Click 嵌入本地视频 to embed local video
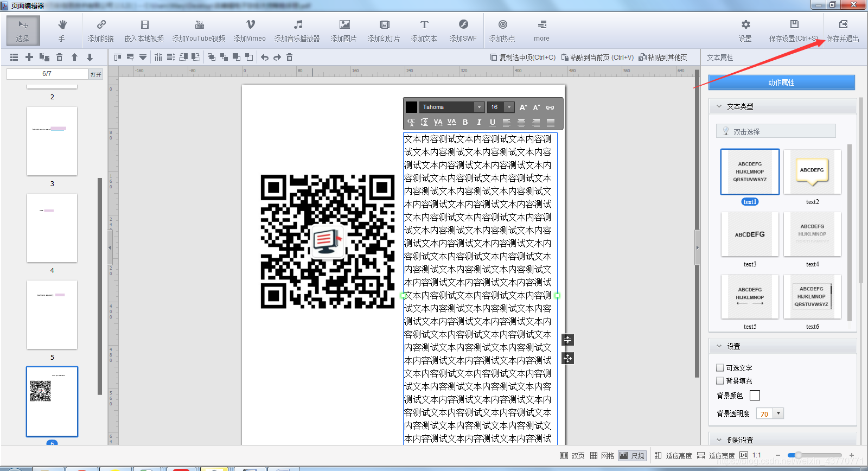The height and width of the screenshot is (471, 868). (144, 30)
